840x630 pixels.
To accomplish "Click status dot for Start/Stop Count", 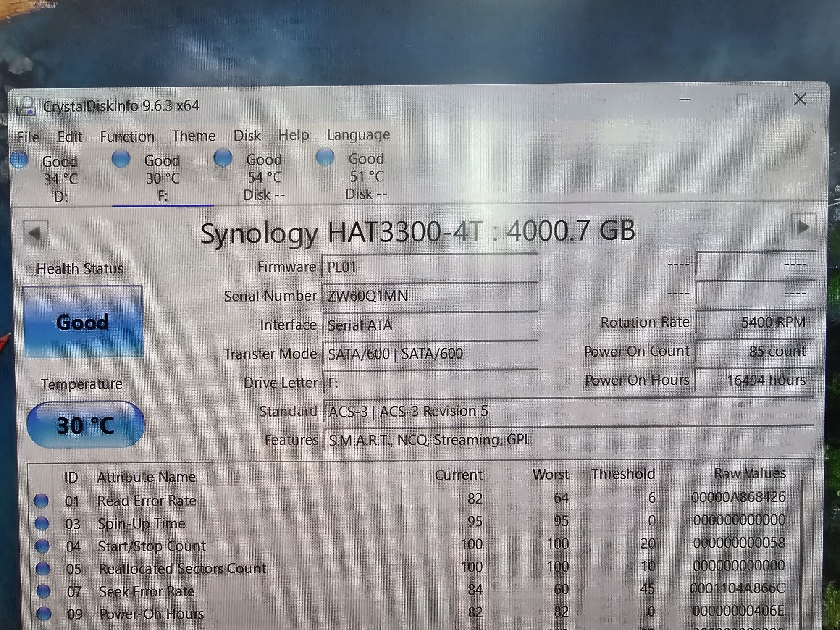I will (x=42, y=546).
